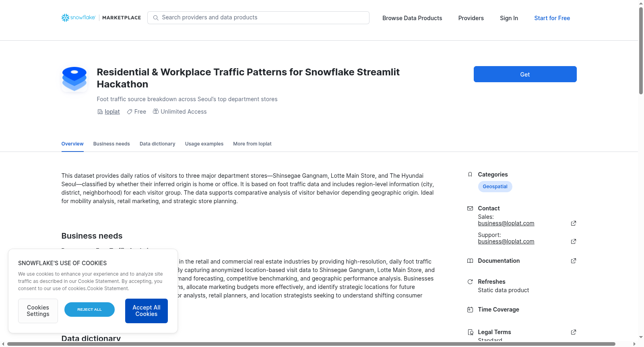Open the Providers page
The image size is (644, 347).
pyautogui.click(x=471, y=18)
